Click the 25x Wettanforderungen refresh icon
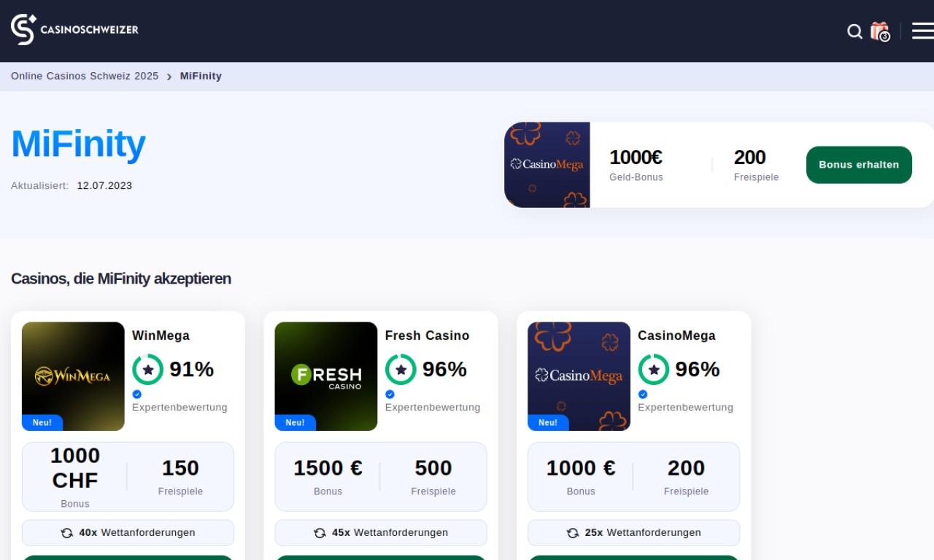Viewport: 934px width, 560px height. [x=573, y=533]
